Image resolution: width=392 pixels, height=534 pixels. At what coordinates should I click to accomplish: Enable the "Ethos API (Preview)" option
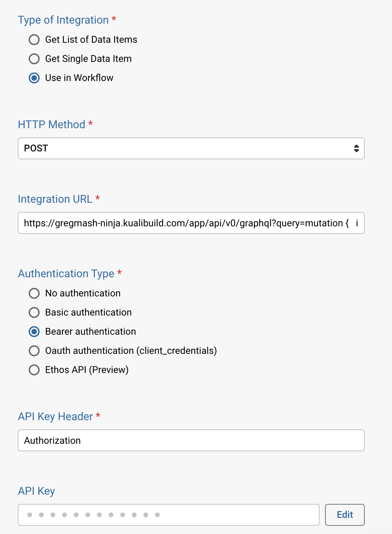coord(34,370)
